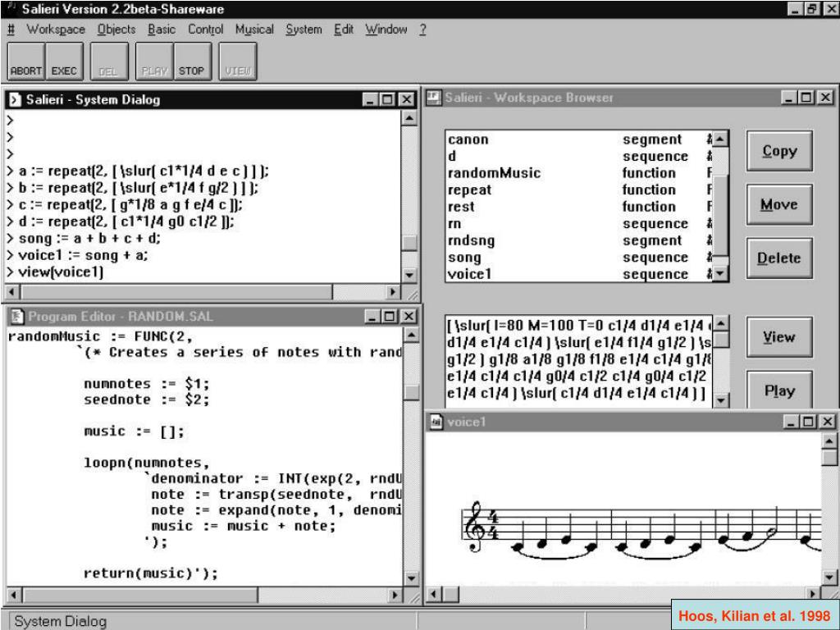Open the ? help menu
This screenshot has width=840, height=630.
(x=422, y=30)
